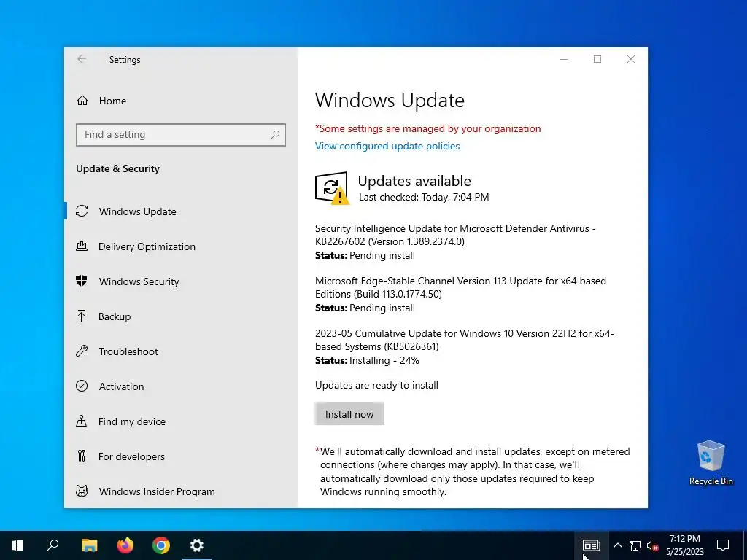The height and width of the screenshot is (560, 747).
Task: Select the Activation label in sidebar
Action: [122, 386]
